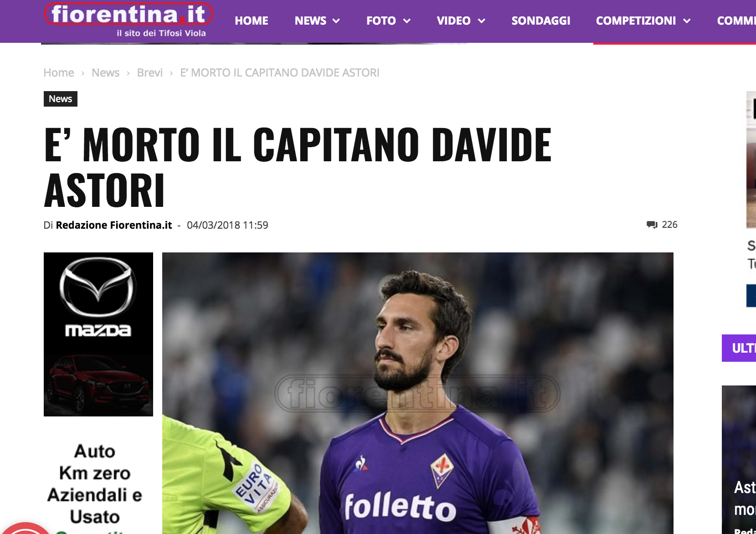756x534 pixels.
Task: Open the COMPETIZIONI menu item
Action: 636,21
